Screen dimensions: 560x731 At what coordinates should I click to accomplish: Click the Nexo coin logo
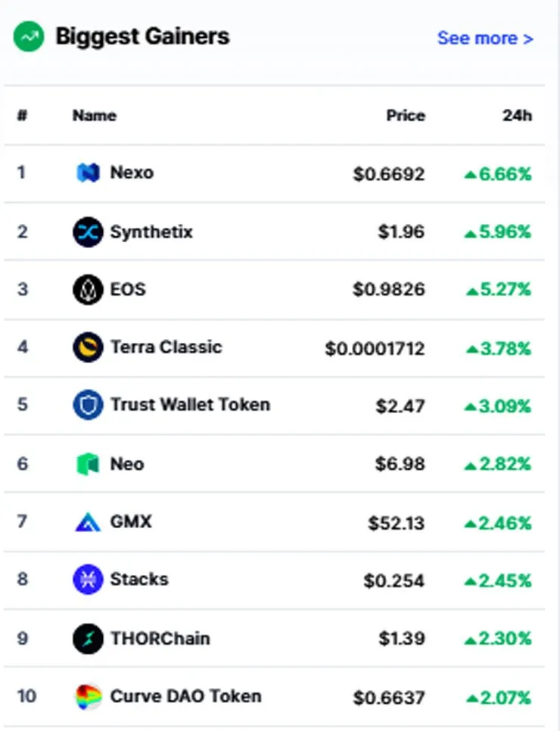tap(88, 173)
